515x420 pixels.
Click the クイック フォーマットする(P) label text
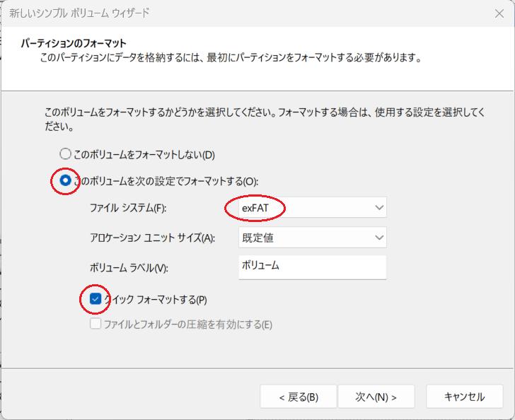tap(156, 300)
